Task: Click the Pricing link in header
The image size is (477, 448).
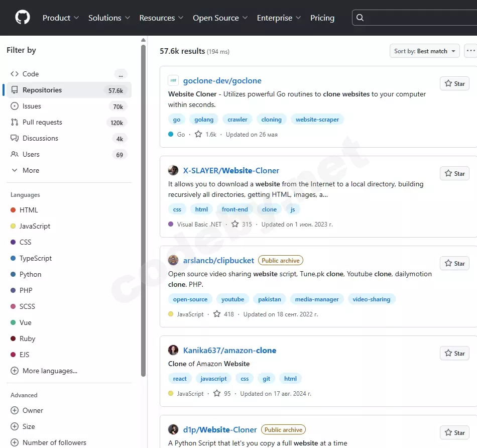Action: (x=322, y=18)
